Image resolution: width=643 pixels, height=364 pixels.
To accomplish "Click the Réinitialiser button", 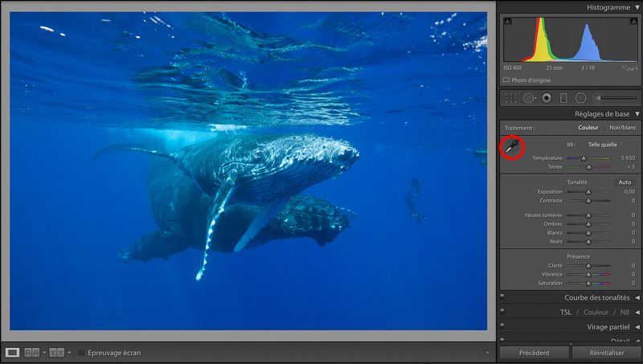I will coord(607,353).
